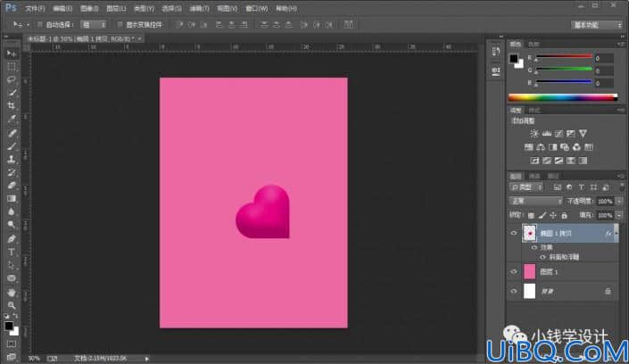The image size is (629, 364).
Task: Hide Layer 1 pink layer
Action: click(x=514, y=272)
